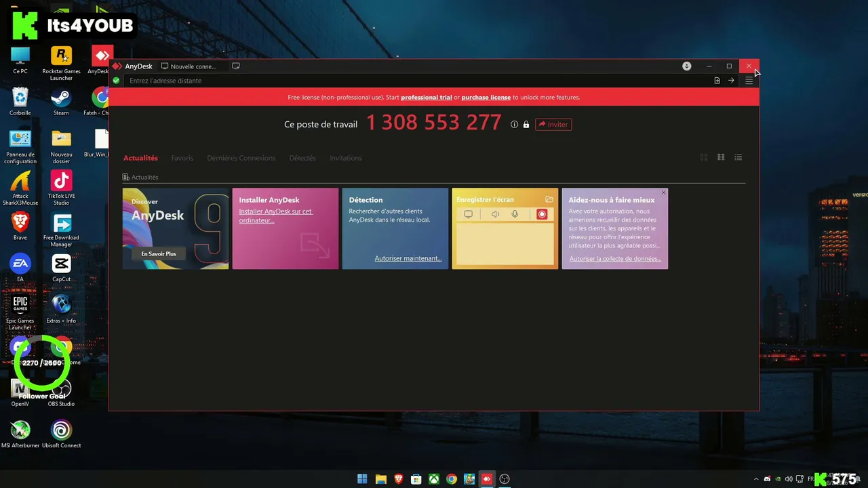Follow the purchase license link
Image resolution: width=868 pixels, height=488 pixels.
click(x=486, y=98)
